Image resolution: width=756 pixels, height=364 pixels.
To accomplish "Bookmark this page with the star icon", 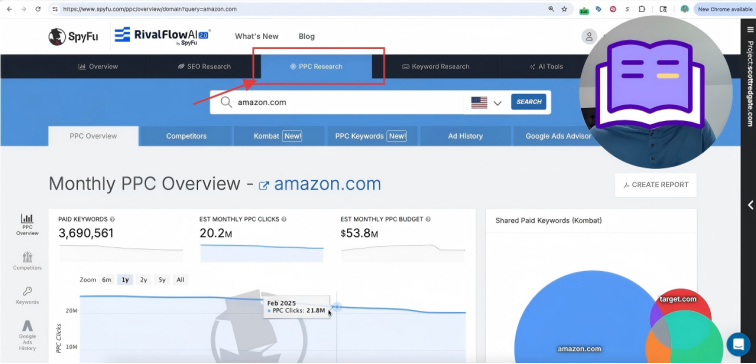I will pos(564,9).
